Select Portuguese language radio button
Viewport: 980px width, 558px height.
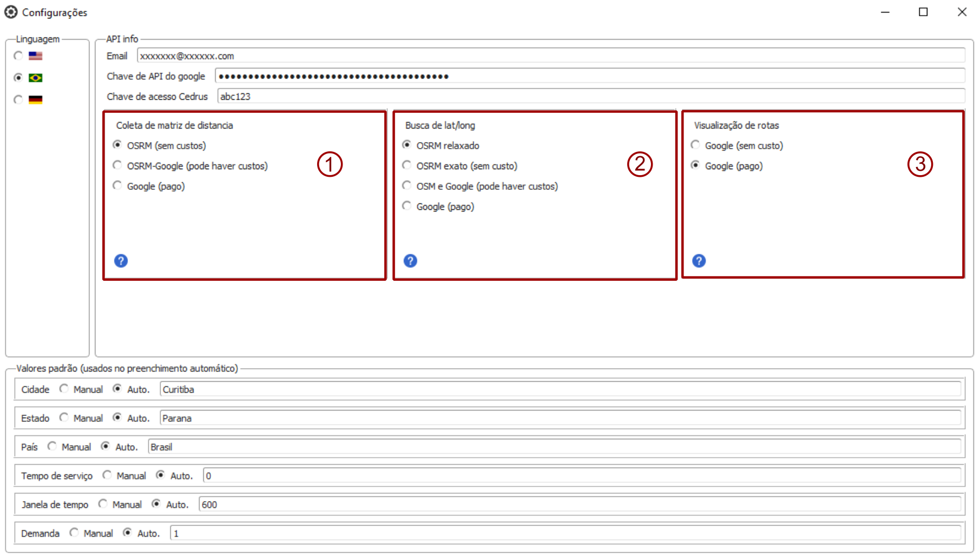click(18, 78)
